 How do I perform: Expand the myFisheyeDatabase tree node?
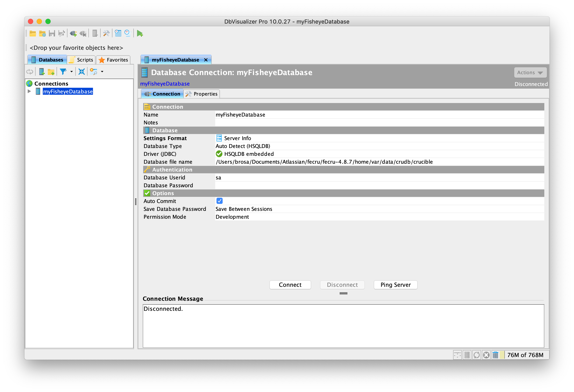coord(29,91)
